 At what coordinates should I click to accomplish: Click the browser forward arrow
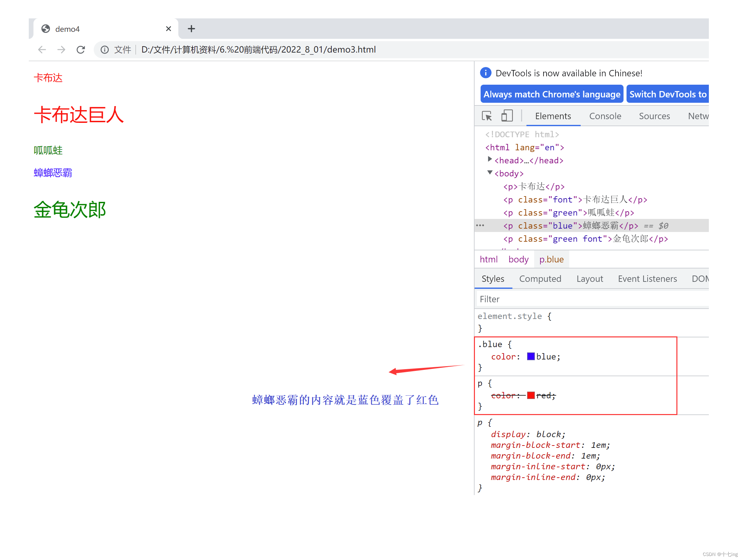click(x=61, y=50)
